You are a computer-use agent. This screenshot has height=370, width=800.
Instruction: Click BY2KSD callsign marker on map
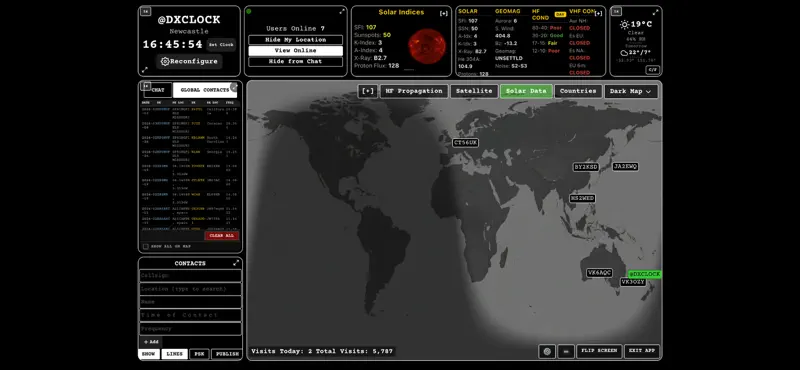pos(586,167)
